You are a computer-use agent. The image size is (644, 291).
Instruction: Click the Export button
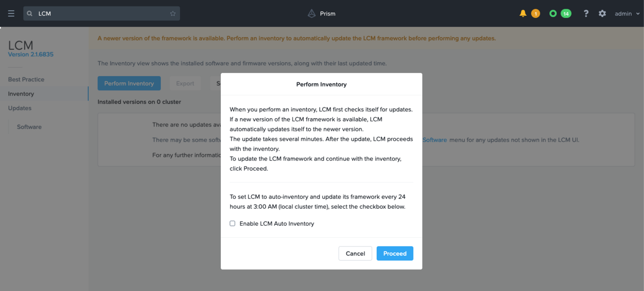point(185,83)
